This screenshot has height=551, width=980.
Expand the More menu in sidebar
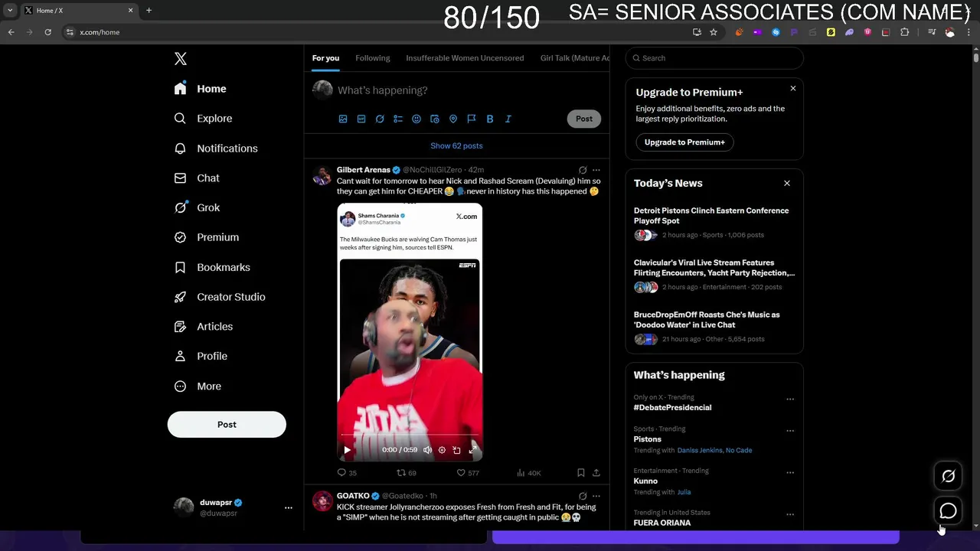tap(198, 386)
